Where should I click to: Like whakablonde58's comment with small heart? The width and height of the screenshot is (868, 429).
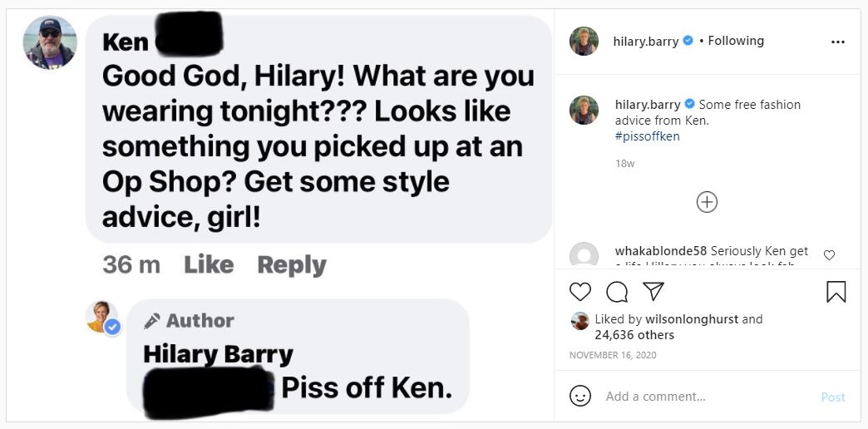pos(829,255)
